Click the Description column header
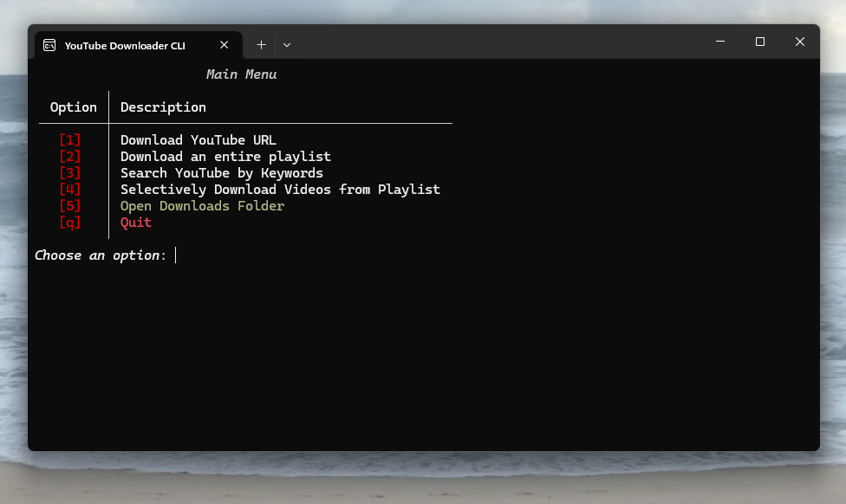 [x=163, y=107]
